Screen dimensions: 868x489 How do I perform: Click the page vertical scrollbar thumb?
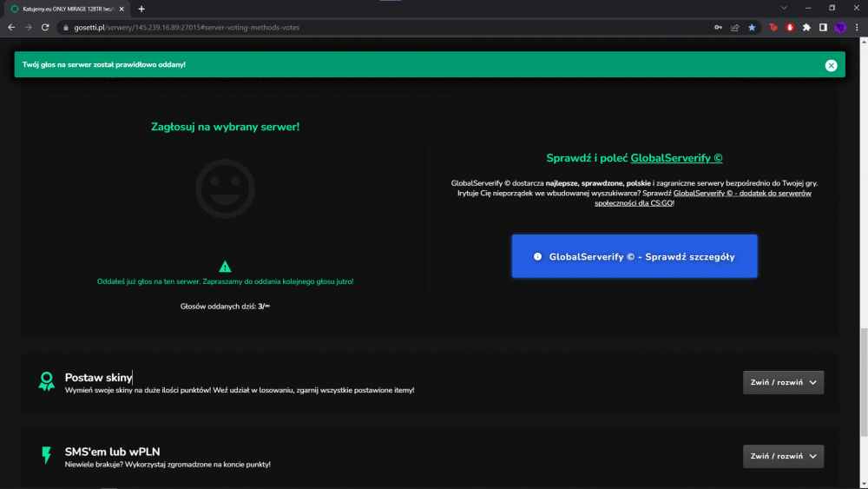[864, 383]
